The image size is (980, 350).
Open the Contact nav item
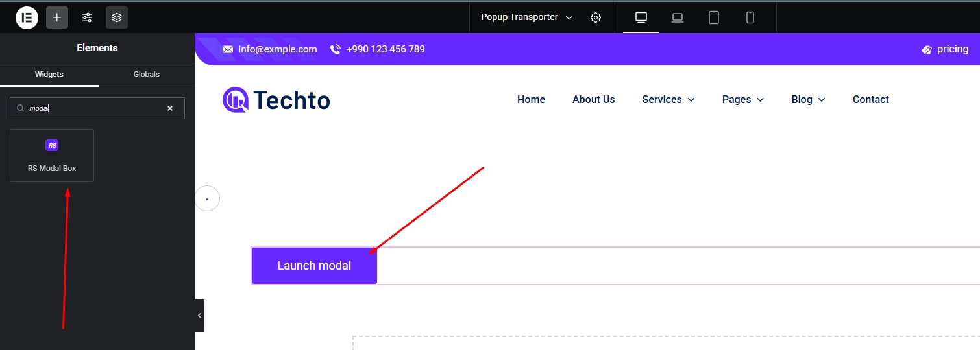pyautogui.click(x=870, y=99)
